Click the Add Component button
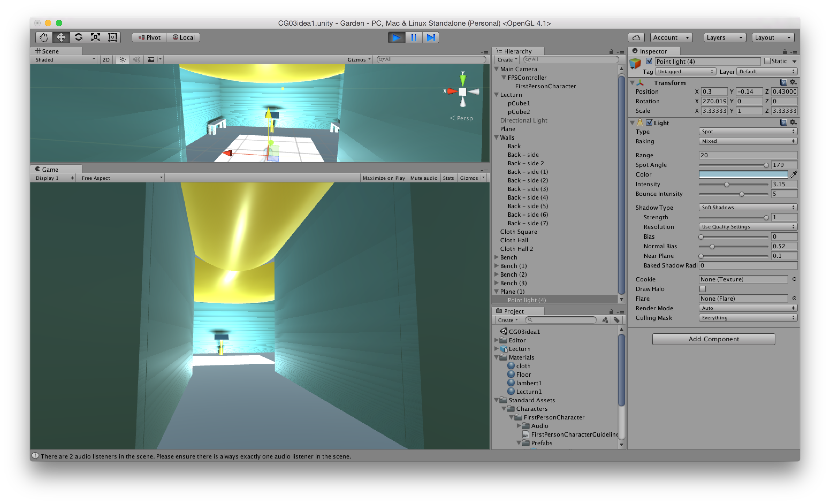 (x=713, y=339)
